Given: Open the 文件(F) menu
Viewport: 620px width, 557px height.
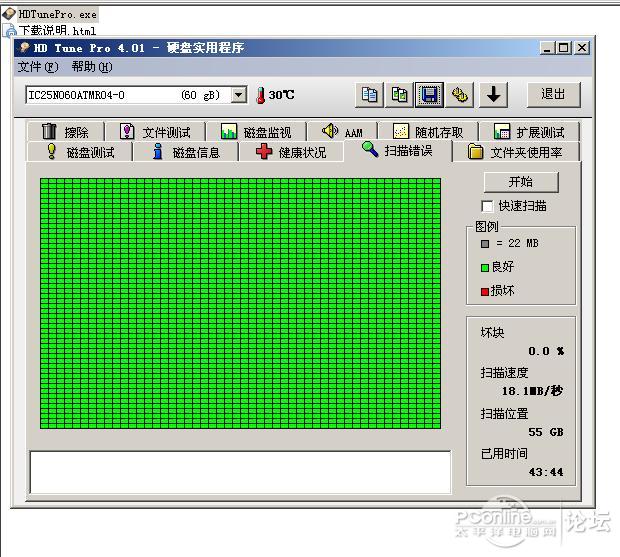Looking at the screenshot, I should [38, 67].
